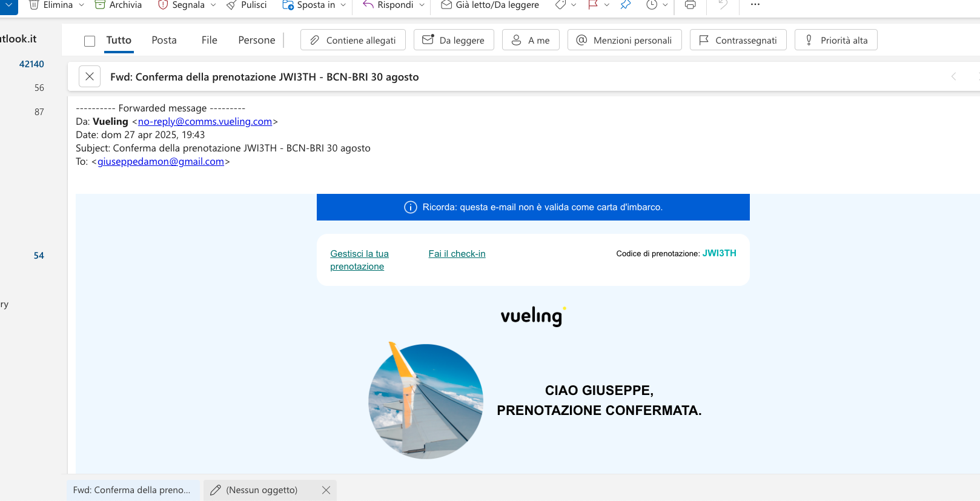Click the print icon in toolbar
980x501 pixels.
coord(690,5)
